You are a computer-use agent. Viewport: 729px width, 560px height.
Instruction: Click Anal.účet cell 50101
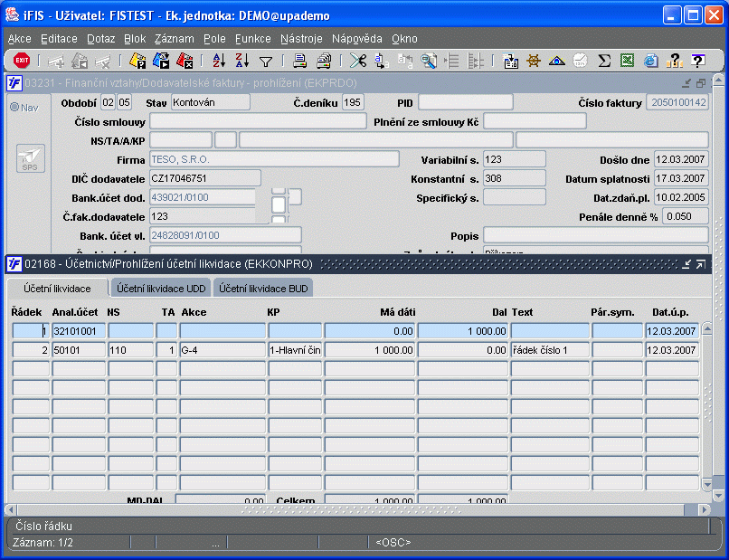pyautogui.click(x=79, y=350)
